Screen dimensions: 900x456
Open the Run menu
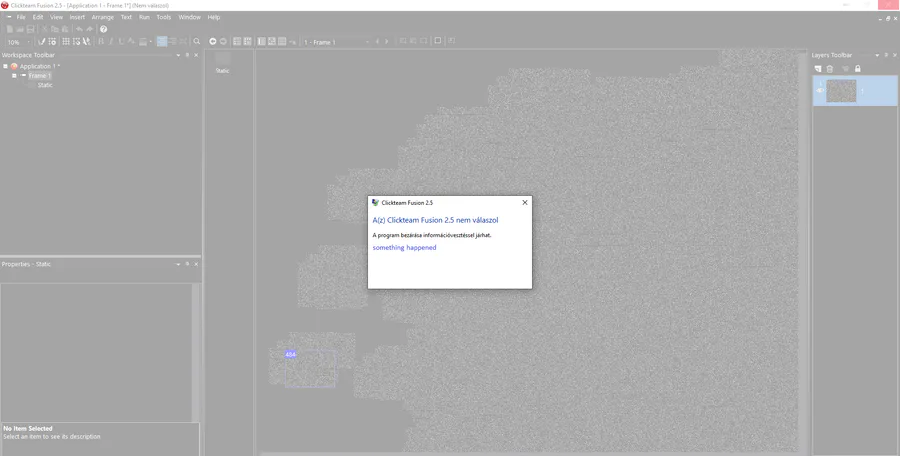pos(144,17)
